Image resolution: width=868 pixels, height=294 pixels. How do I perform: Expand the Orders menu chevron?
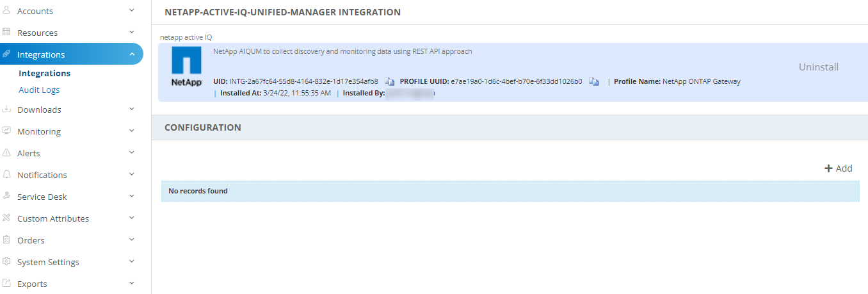pyautogui.click(x=132, y=240)
